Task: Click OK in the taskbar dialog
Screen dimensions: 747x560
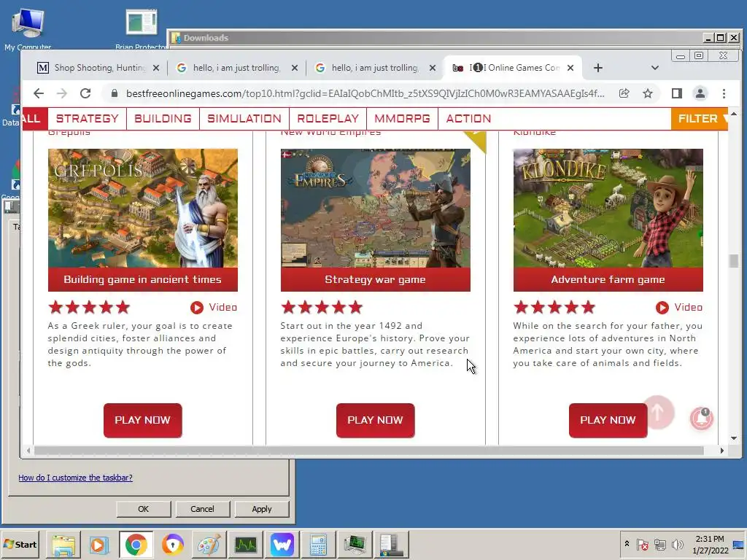Action: point(144,509)
